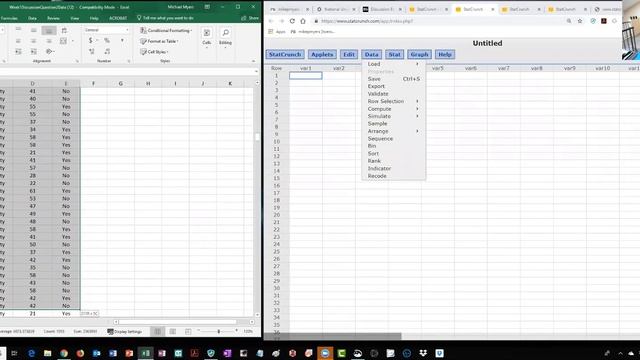The height and width of the screenshot is (360, 640).
Task: Click Increase Indent icon in Excel
Action: click(33, 51)
